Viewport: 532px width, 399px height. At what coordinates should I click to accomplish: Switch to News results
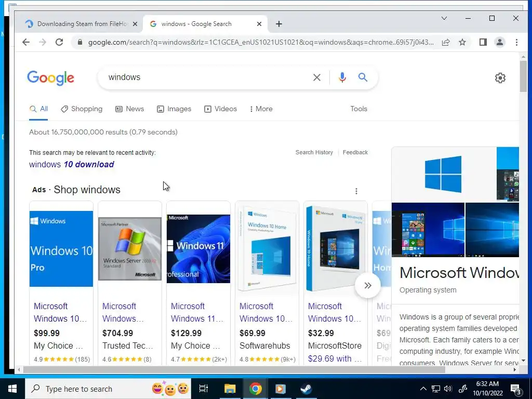pyautogui.click(x=129, y=109)
